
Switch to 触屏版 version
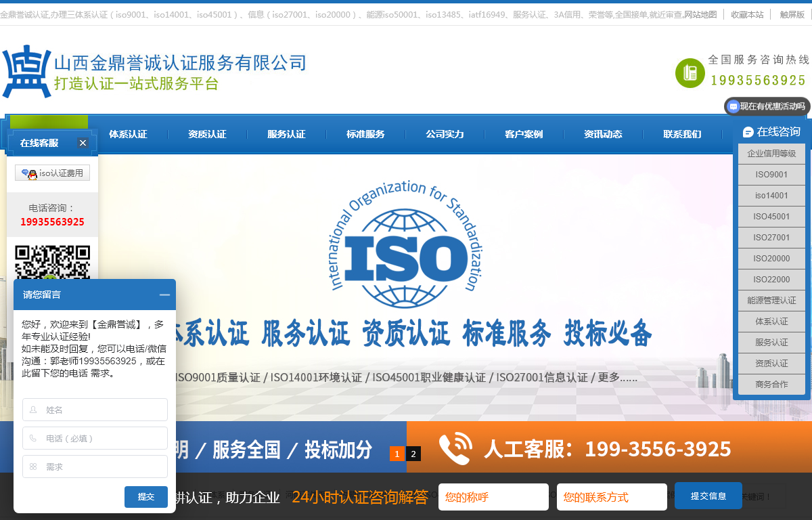click(792, 14)
